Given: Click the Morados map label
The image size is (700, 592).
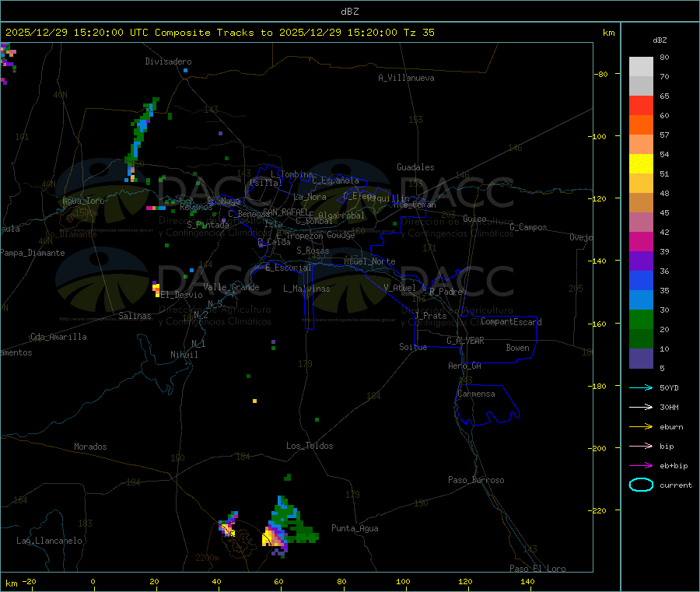Looking at the screenshot, I should tap(91, 447).
